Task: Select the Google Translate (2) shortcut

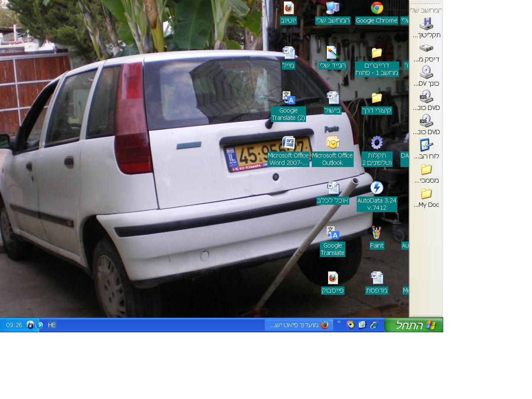Action: coord(288,98)
